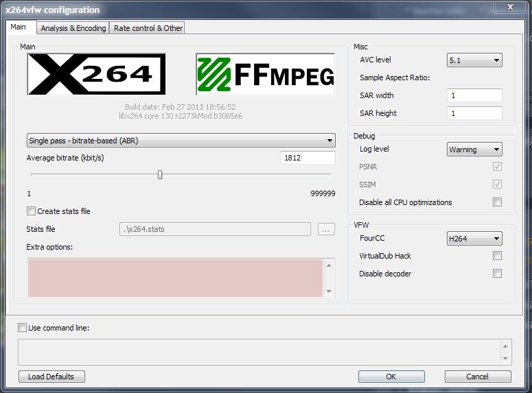Click the Average bitrate value field
The image size is (532, 393).
[308, 158]
